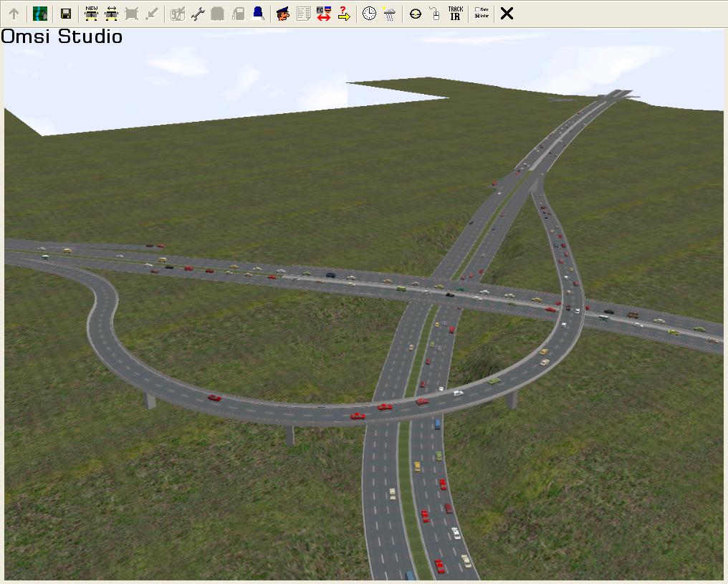Toggle the TRACK IR button
The width and height of the screenshot is (728, 584).
click(x=456, y=14)
